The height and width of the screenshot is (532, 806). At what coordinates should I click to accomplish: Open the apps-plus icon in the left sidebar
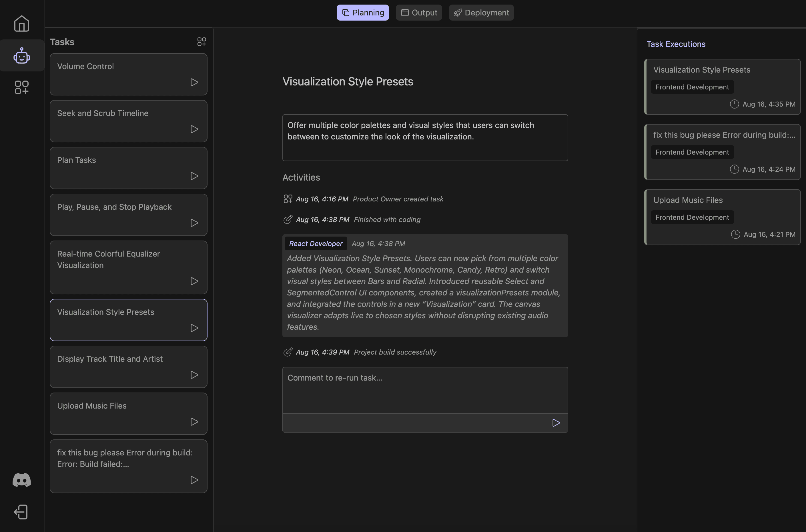[x=22, y=87]
